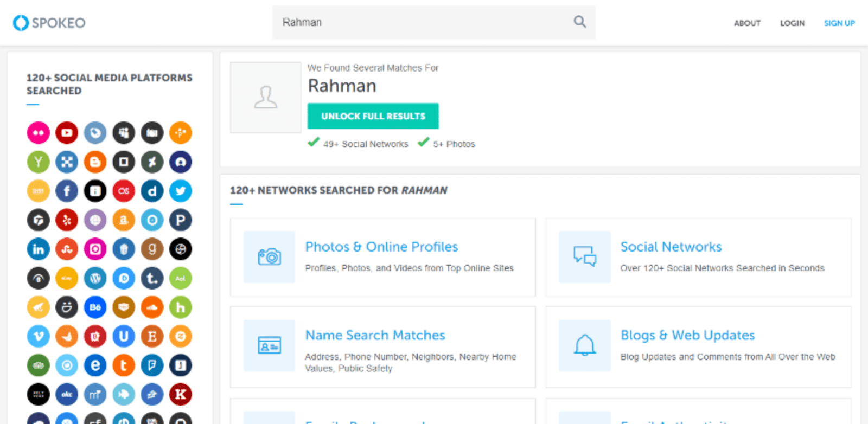Click the orange Etsy E icon
The width and height of the screenshot is (868, 424).
152,337
